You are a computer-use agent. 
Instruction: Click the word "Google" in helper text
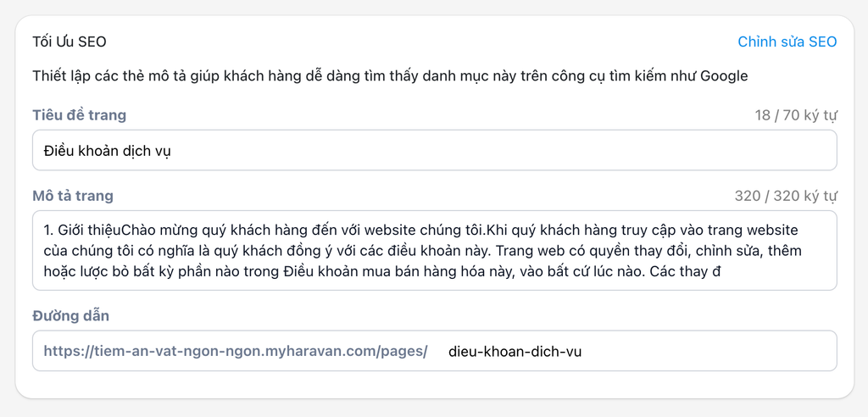coord(724,75)
